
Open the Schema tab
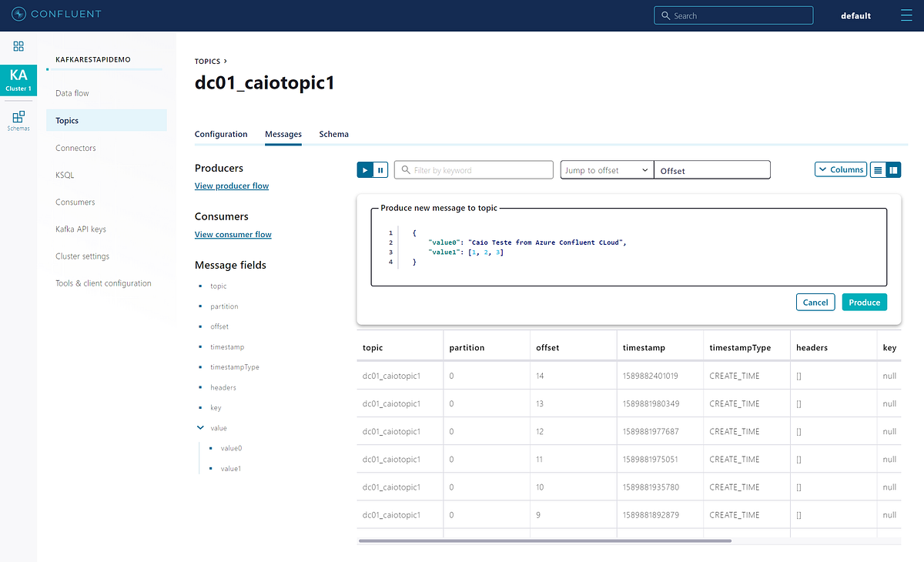(333, 134)
